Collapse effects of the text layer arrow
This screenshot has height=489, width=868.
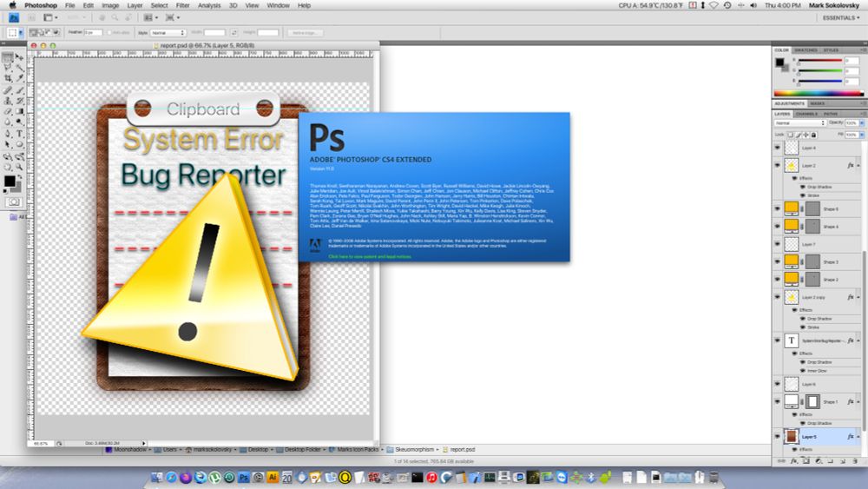(858, 340)
